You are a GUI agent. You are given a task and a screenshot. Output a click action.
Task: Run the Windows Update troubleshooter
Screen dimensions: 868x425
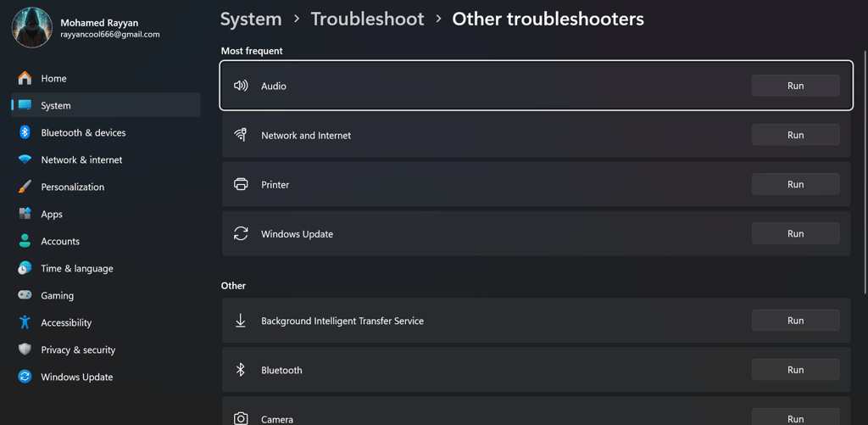795,233
